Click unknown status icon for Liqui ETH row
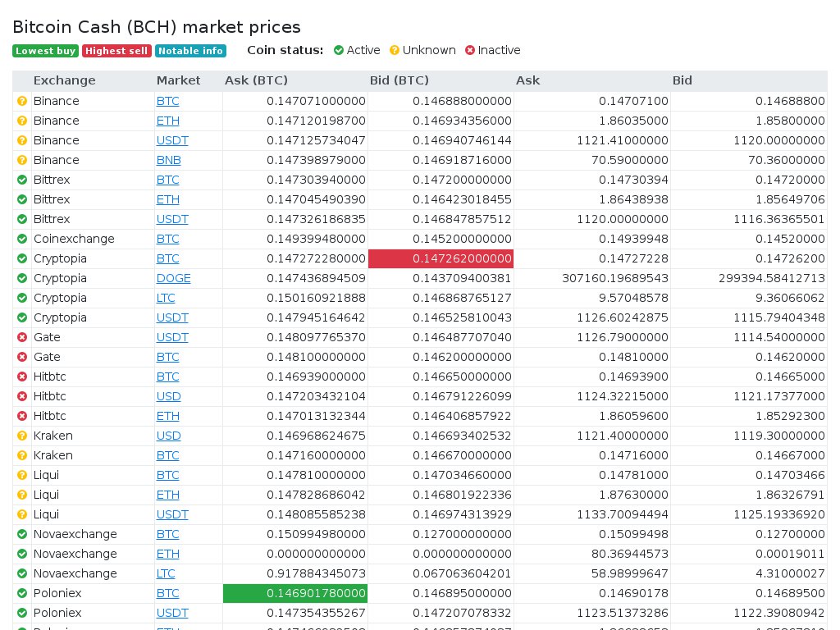840x630 pixels. (22, 495)
